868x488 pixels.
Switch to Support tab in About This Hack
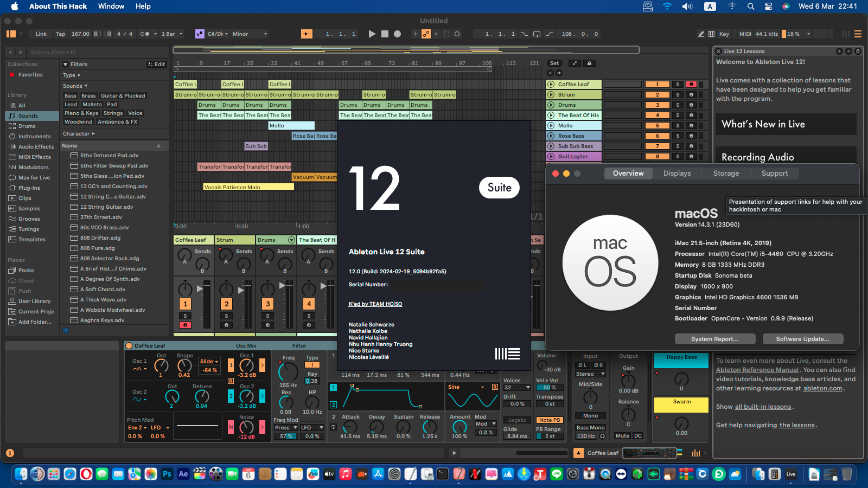coord(775,174)
